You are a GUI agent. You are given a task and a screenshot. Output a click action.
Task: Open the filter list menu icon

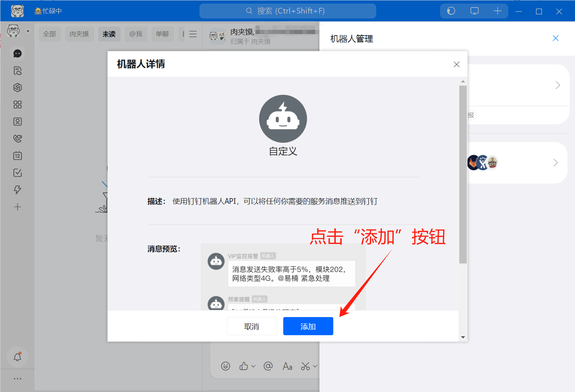(193, 34)
